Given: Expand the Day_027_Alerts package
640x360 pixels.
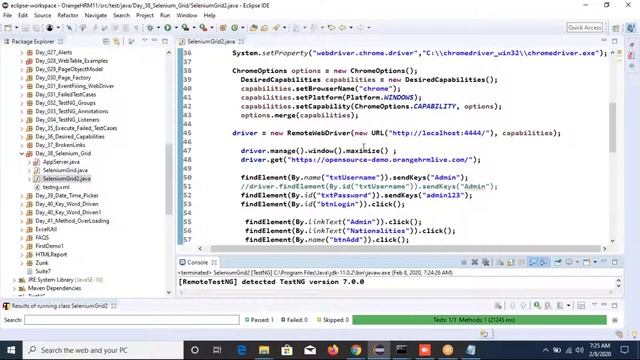Looking at the screenshot, I should tap(22, 52).
